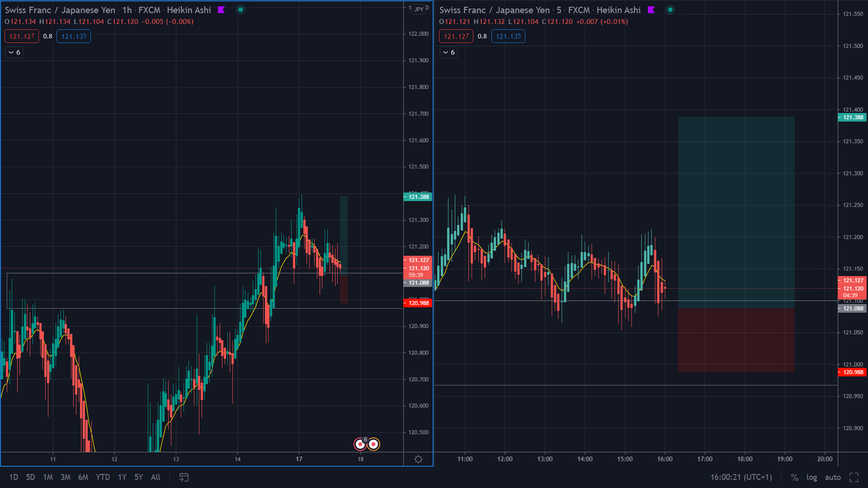Open chart settings gear on 1h chart
868x488 pixels.
[418, 459]
